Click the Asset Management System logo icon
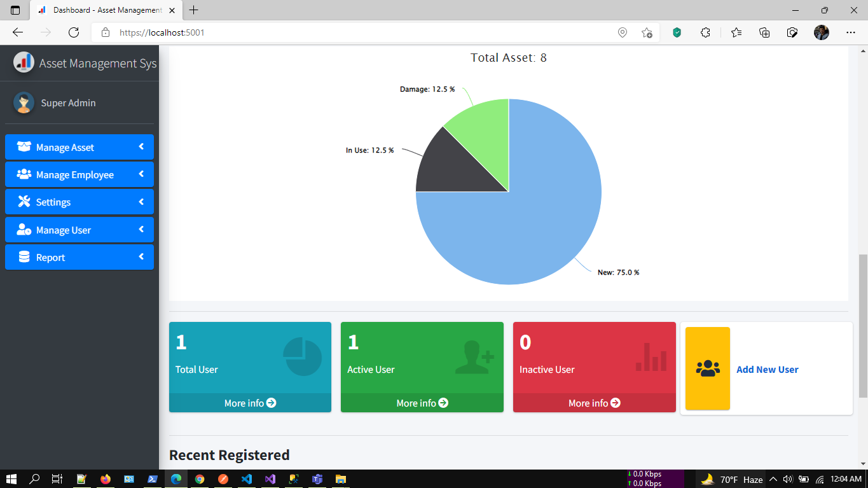This screenshot has width=868, height=488. point(24,62)
